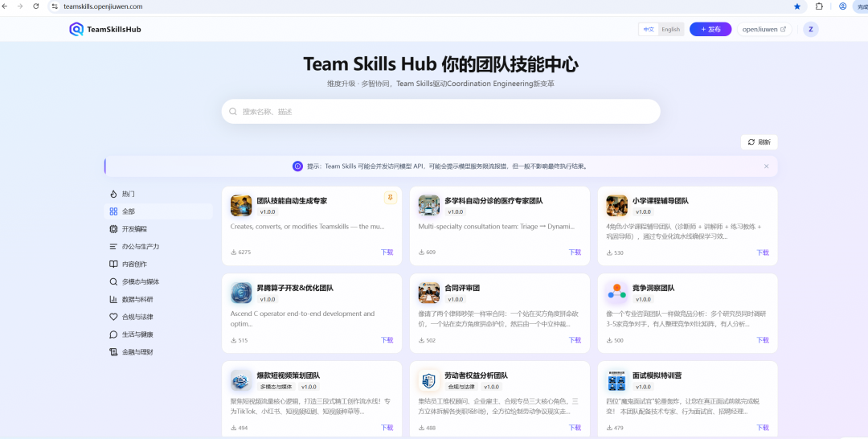Select the 办公与生产力 category
The height and width of the screenshot is (439, 868).
coord(158,246)
